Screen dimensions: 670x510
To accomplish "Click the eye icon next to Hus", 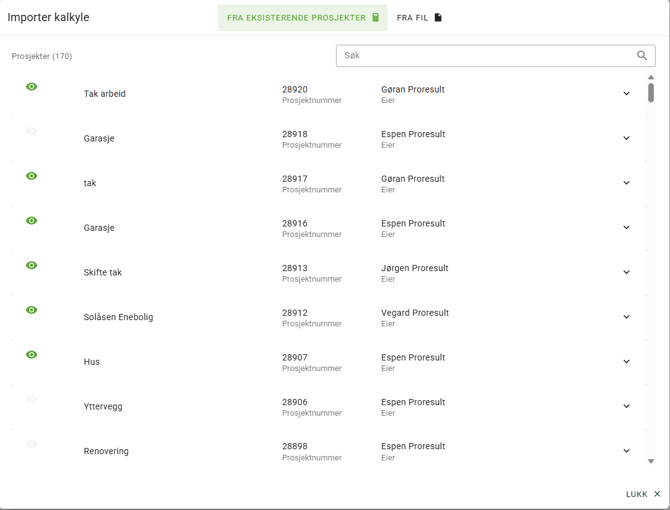I will pos(32,355).
